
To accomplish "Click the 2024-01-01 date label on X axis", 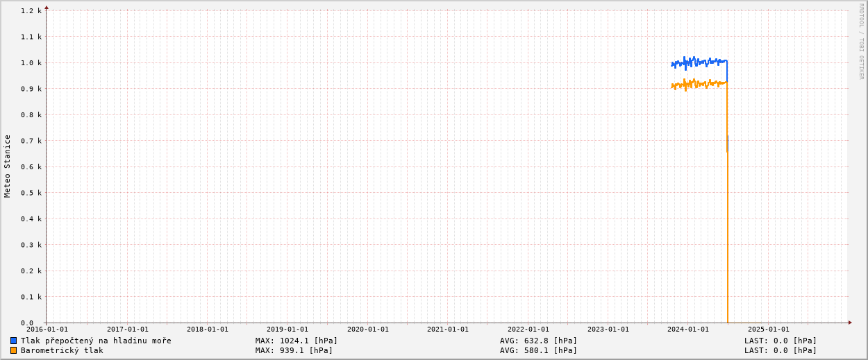I will pyautogui.click(x=688, y=329).
